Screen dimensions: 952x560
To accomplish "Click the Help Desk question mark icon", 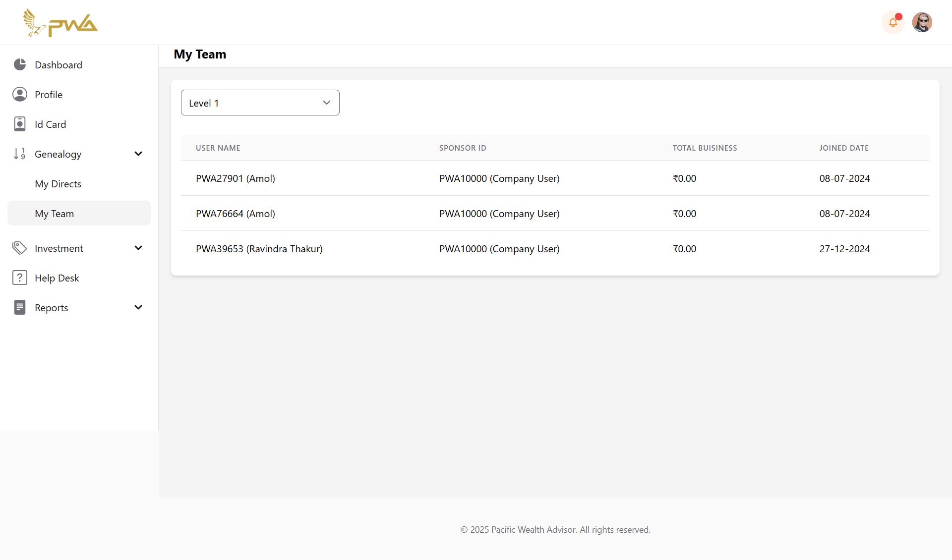I will pos(20,278).
